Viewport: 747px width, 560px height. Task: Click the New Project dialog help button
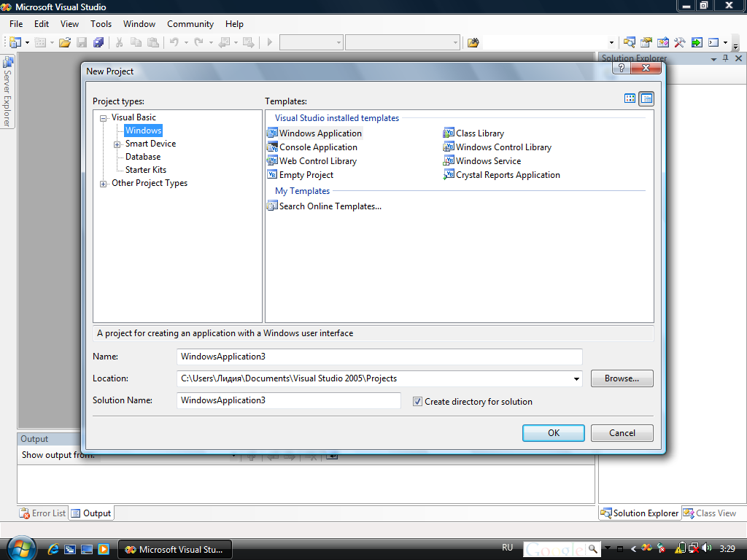[622, 68]
